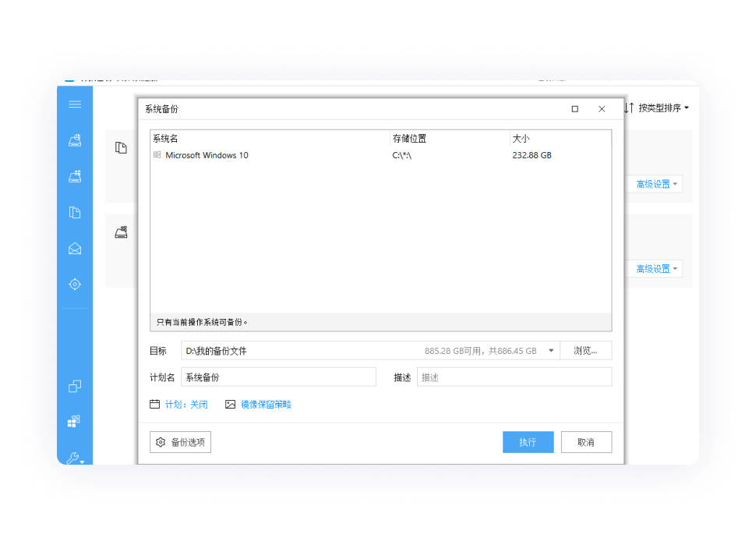Select the Microsoft Windows 10 row
This screenshot has height=545, width=756.
pos(207,155)
